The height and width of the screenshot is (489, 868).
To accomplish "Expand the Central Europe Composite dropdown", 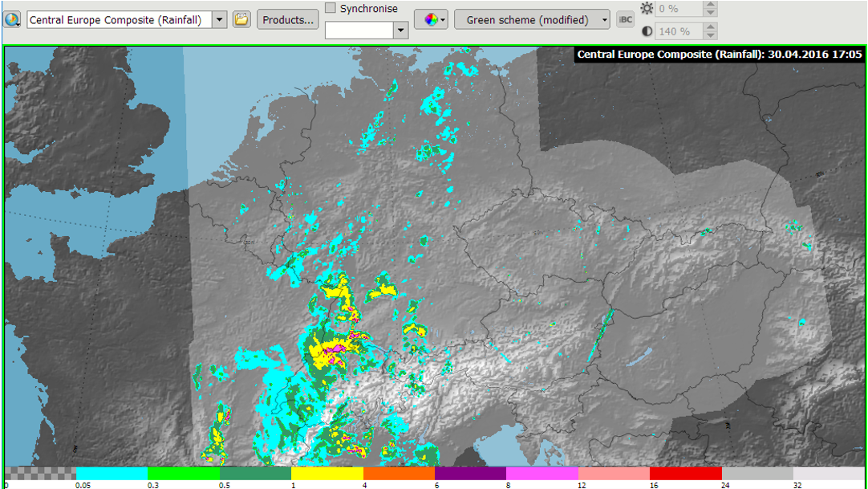I will click(x=220, y=20).
